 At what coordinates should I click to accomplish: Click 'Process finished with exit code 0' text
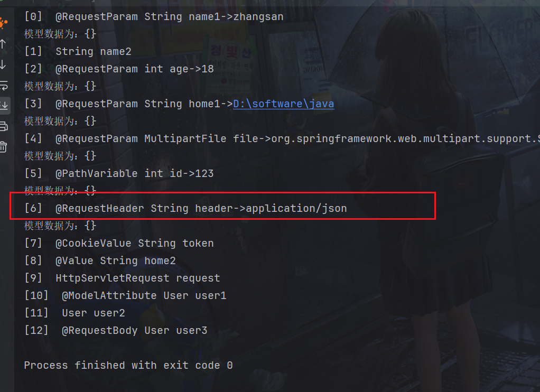click(128, 365)
